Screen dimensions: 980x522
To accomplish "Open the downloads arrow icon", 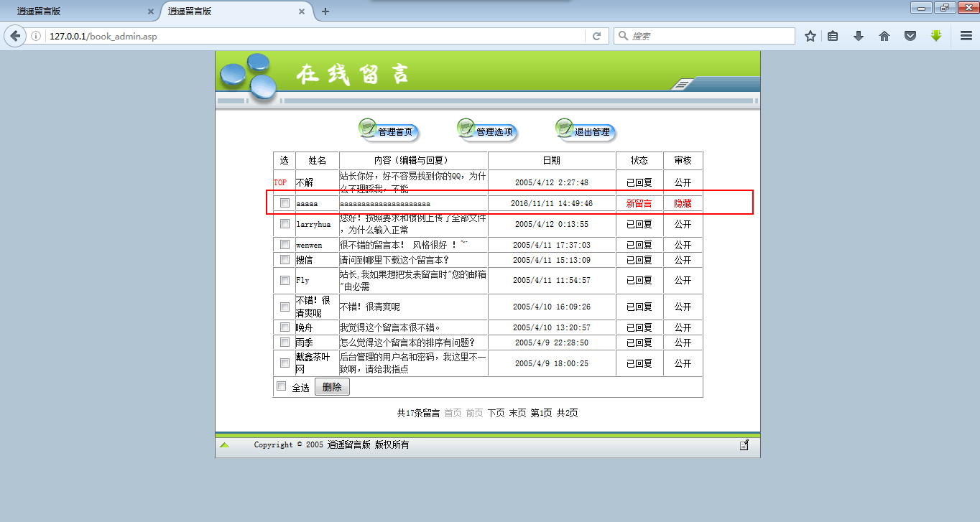I will pyautogui.click(x=859, y=36).
